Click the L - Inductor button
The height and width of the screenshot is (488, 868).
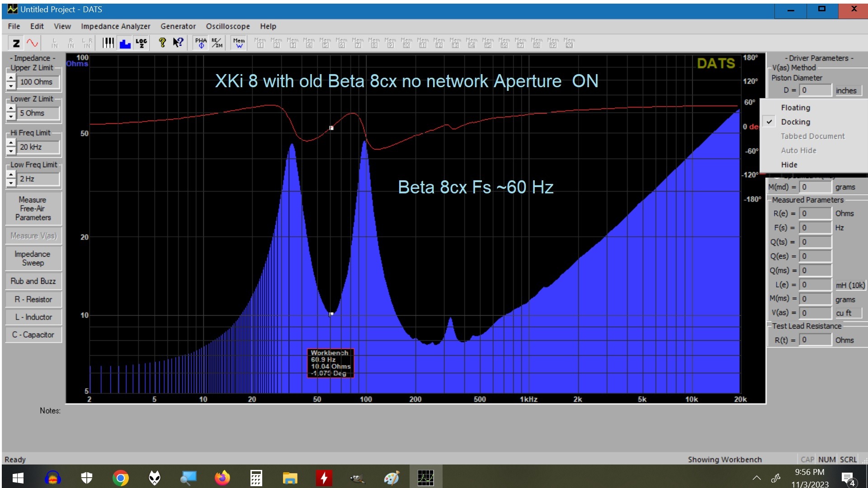click(33, 317)
